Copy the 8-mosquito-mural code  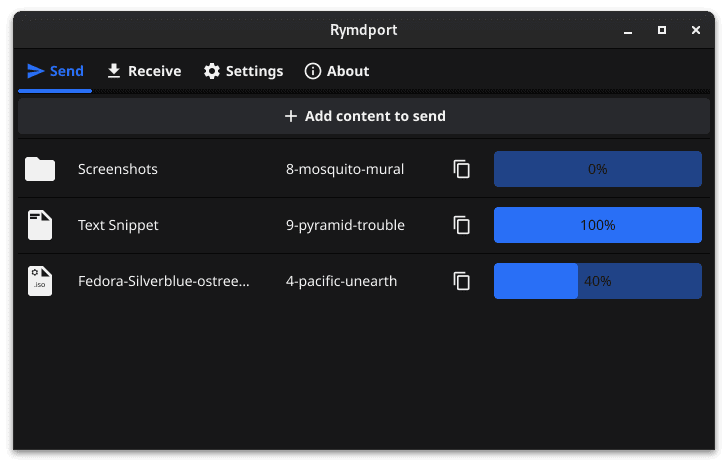pyautogui.click(x=461, y=169)
